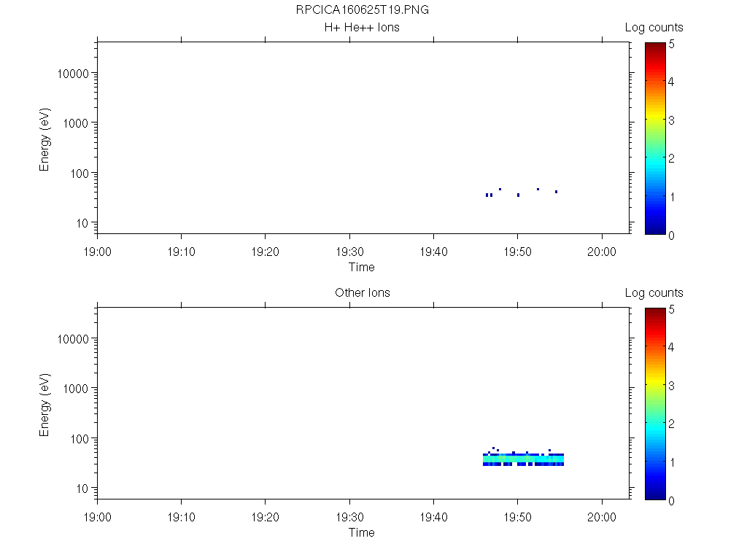Click the '5' label on H+ He++ colorbar
Image resolution: width=747 pixels, height=560 pixels.
[671, 44]
